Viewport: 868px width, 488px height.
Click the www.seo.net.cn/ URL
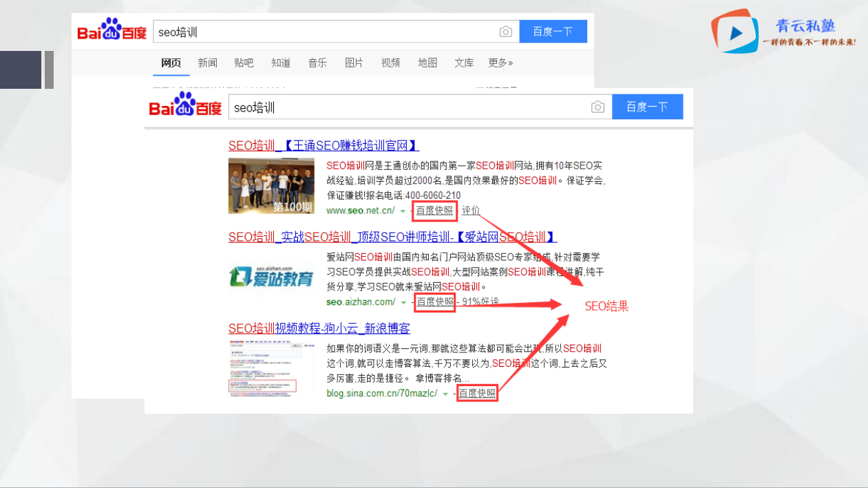point(361,211)
